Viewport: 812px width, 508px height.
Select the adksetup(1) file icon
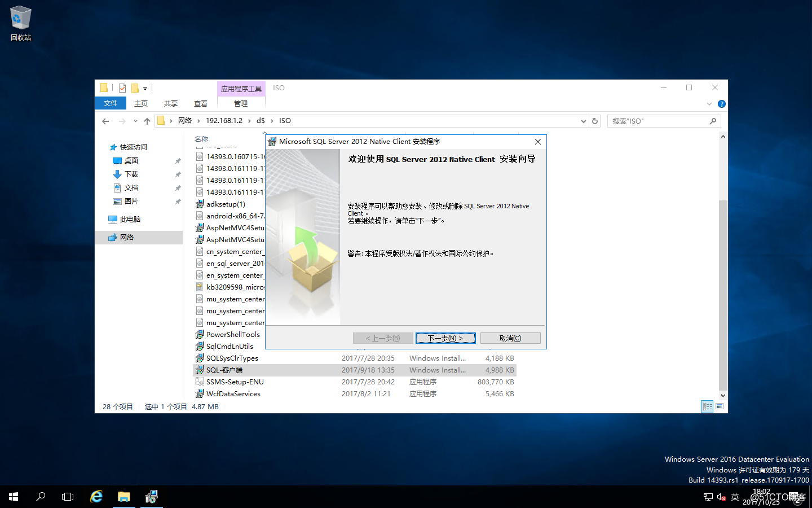(x=200, y=204)
